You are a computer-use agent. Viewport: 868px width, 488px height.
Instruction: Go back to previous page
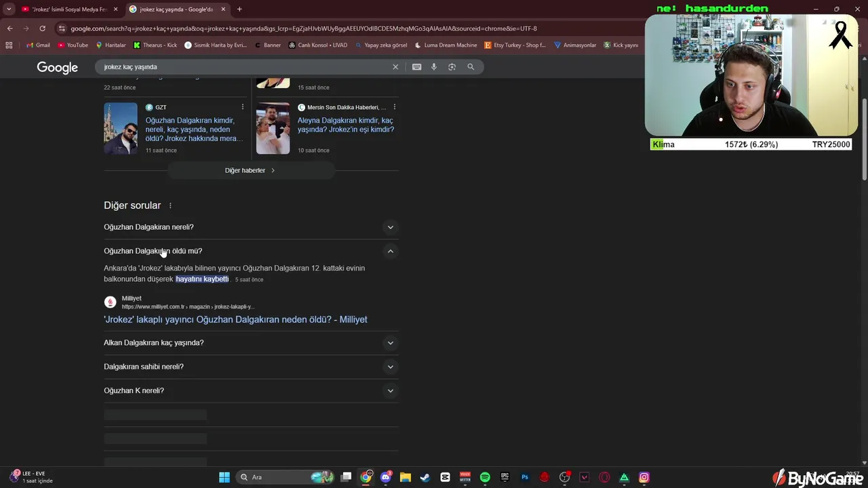[x=9, y=28]
